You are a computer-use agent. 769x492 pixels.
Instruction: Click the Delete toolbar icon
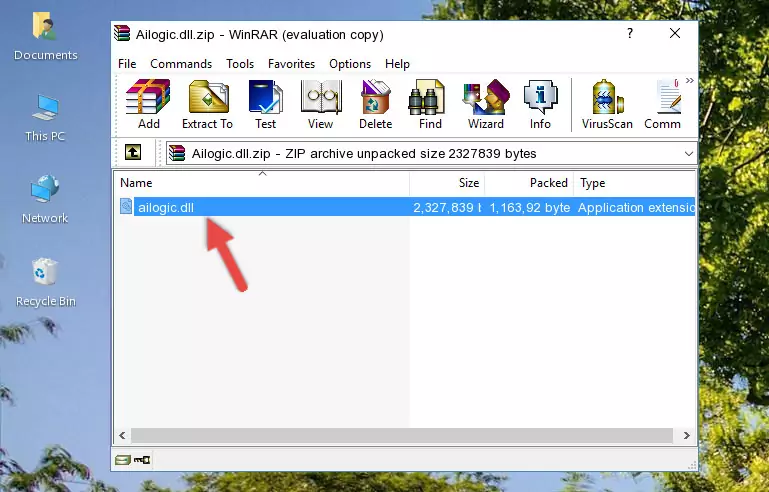pos(375,104)
